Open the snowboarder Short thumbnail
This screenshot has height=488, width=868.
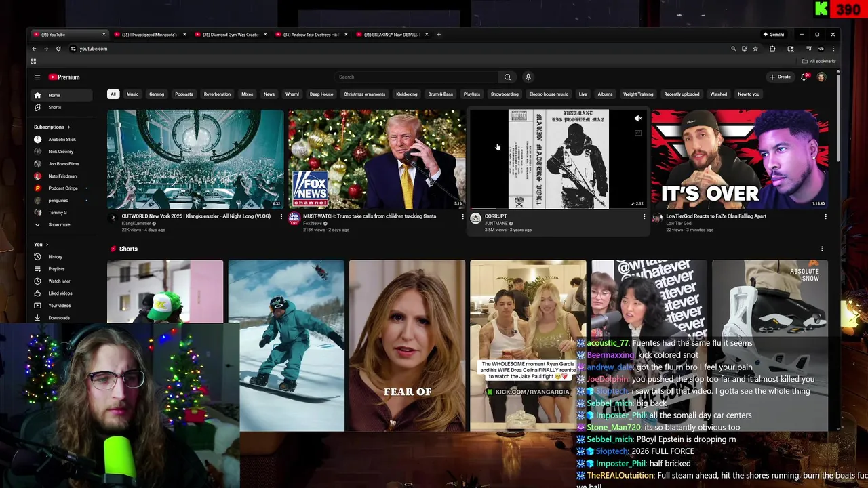pyautogui.click(x=286, y=346)
